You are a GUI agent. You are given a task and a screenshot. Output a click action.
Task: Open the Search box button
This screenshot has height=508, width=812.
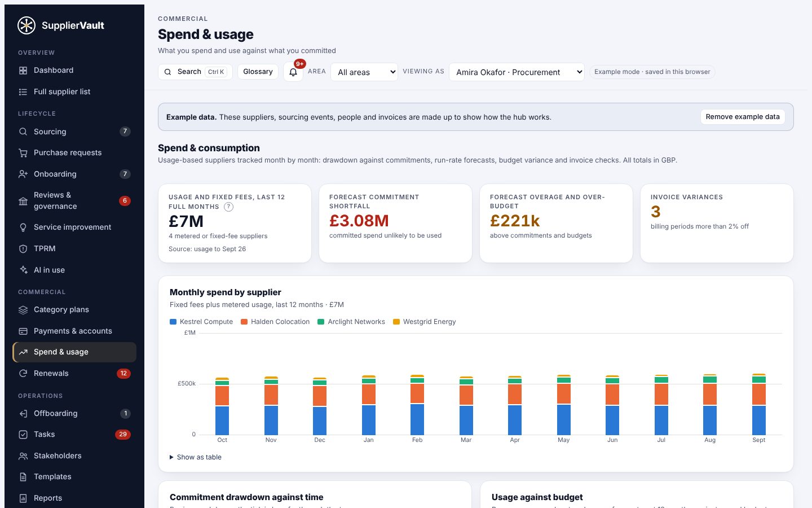[x=195, y=72]
